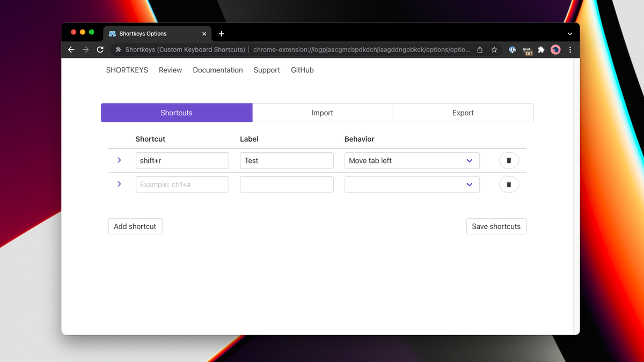The image size is (644, 362).
Task: Click the extension puzzle icon in address bar
Action: [x=118, y=49]
